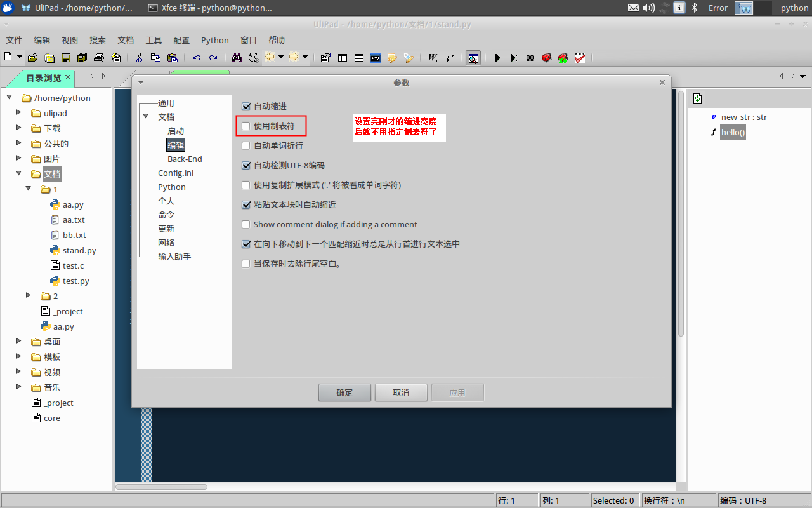
Task: Toggle the left side panel icon
Action: [x=343, y=58]
